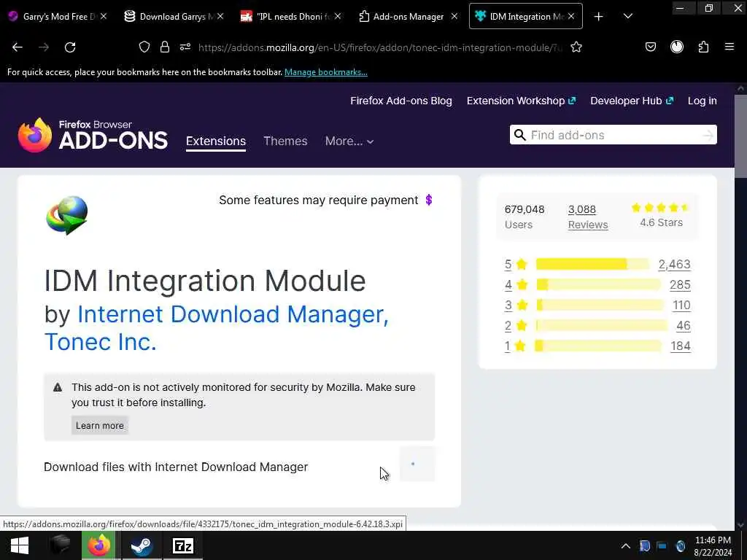Open Firefox from the taskbar

pyautogui.click(x=98, y=545)
